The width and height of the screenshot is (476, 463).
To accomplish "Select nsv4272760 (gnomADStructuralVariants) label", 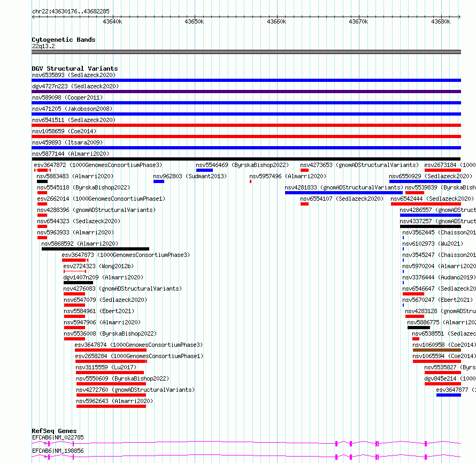I will tap(135, 390).
